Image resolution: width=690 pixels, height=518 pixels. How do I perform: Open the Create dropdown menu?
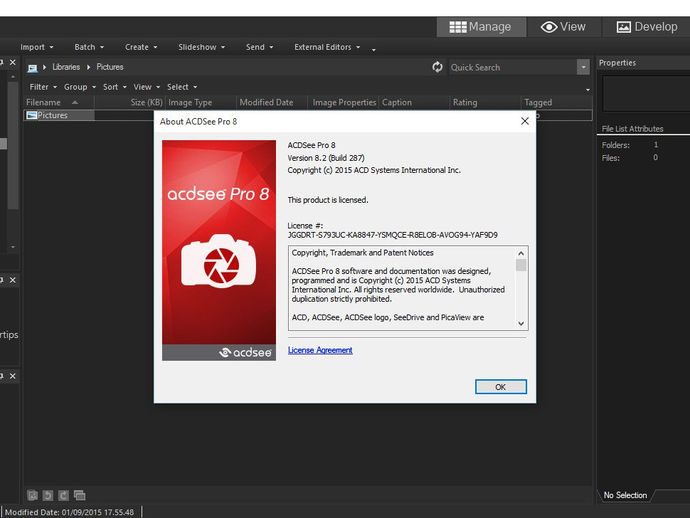[141, 47]
